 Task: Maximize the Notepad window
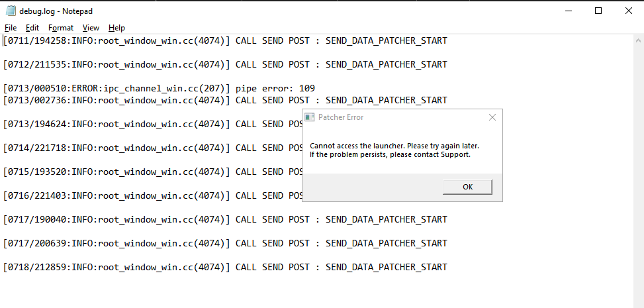tap(598, 11)
